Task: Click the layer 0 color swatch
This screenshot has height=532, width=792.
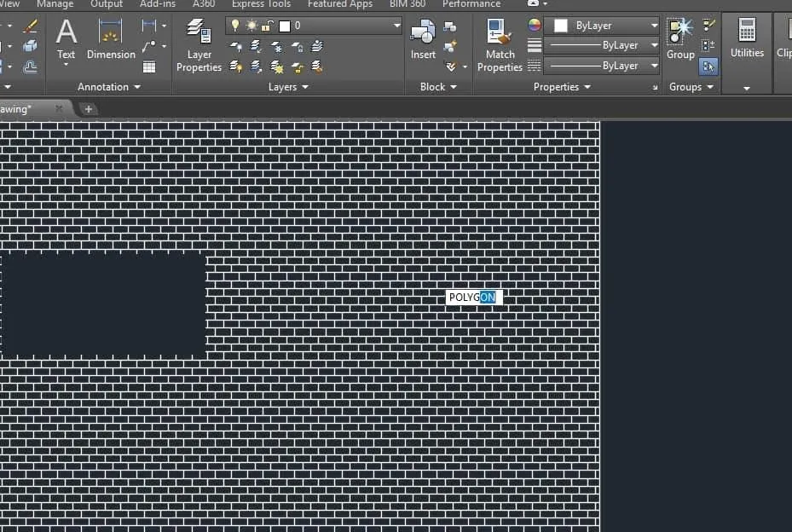Action: pyautogui.click(x=285, y=26)
